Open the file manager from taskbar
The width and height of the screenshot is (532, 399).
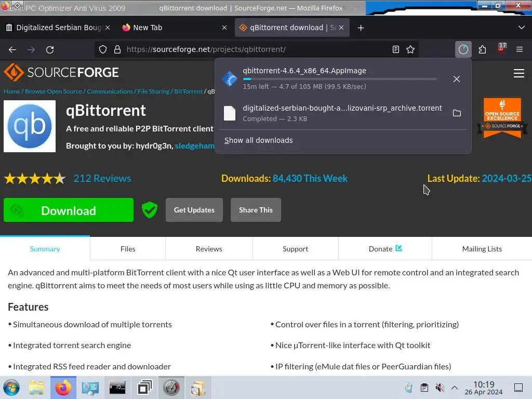tap(36, 388)
